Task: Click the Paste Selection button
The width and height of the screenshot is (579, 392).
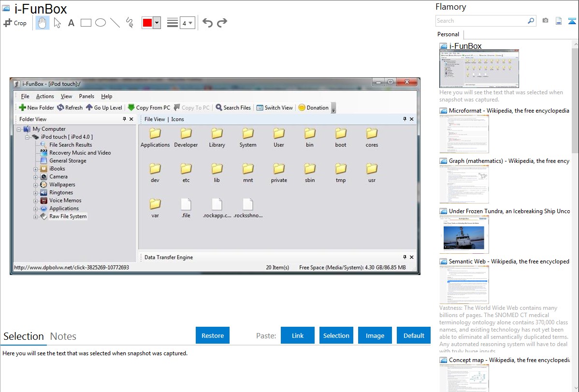Action: 336,335
